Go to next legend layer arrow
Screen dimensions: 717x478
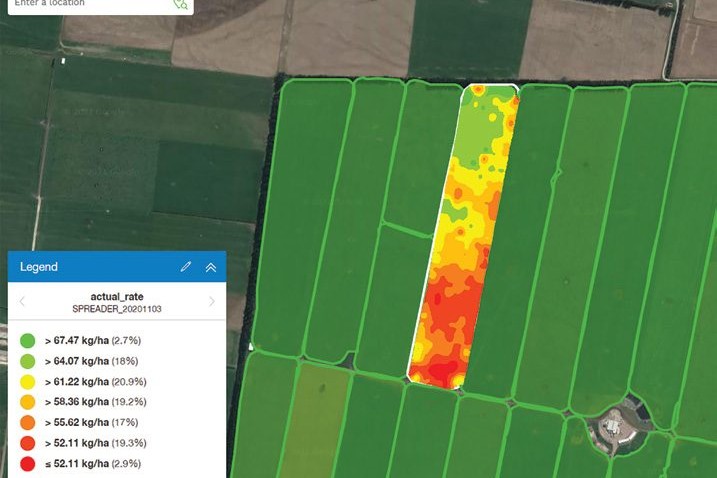click(x=212, y=301)
